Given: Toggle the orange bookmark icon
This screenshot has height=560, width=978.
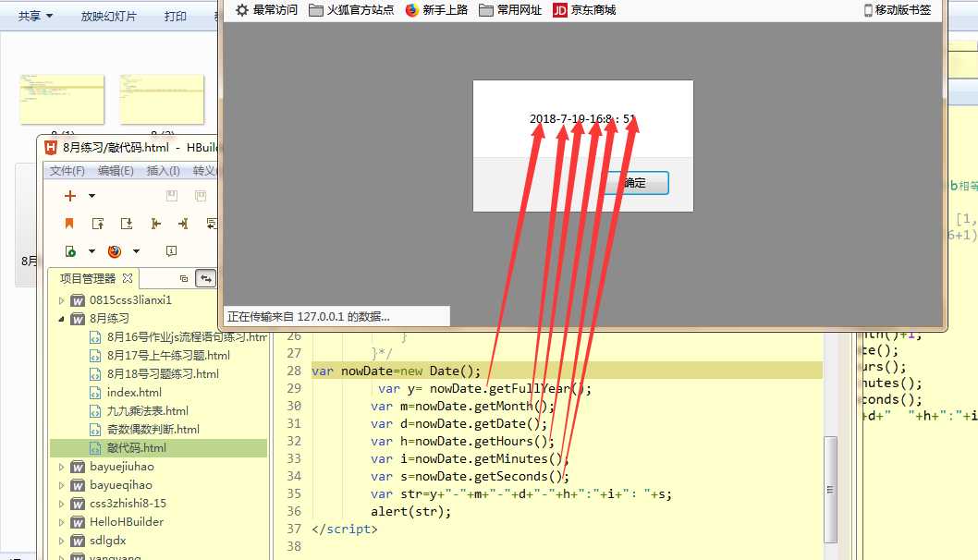Looking at the screenshot, I should [x=69, y=224].
